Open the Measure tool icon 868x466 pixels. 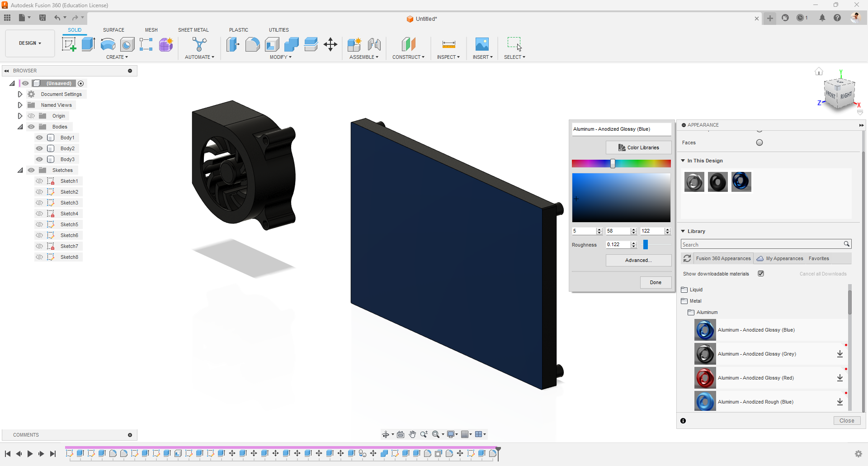click(448, 44)
